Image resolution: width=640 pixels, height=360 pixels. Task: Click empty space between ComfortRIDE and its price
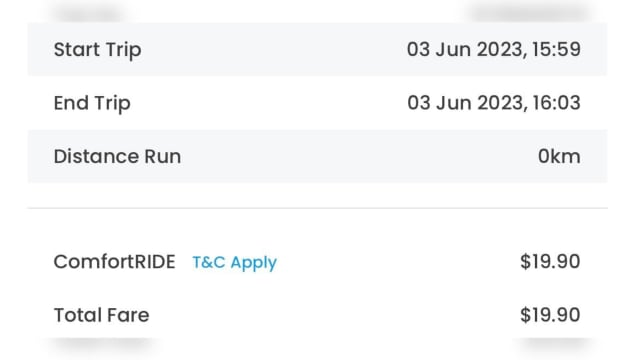(x=398, y=262)
